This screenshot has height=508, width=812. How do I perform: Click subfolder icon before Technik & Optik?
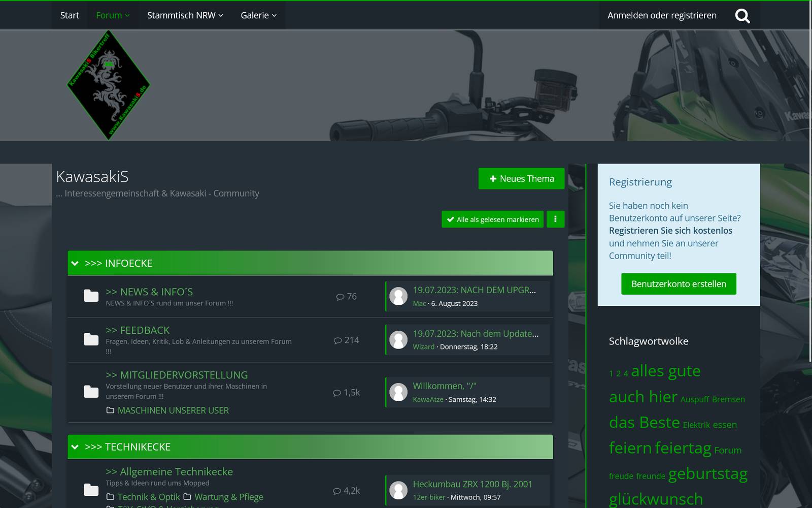pos(110,497)
